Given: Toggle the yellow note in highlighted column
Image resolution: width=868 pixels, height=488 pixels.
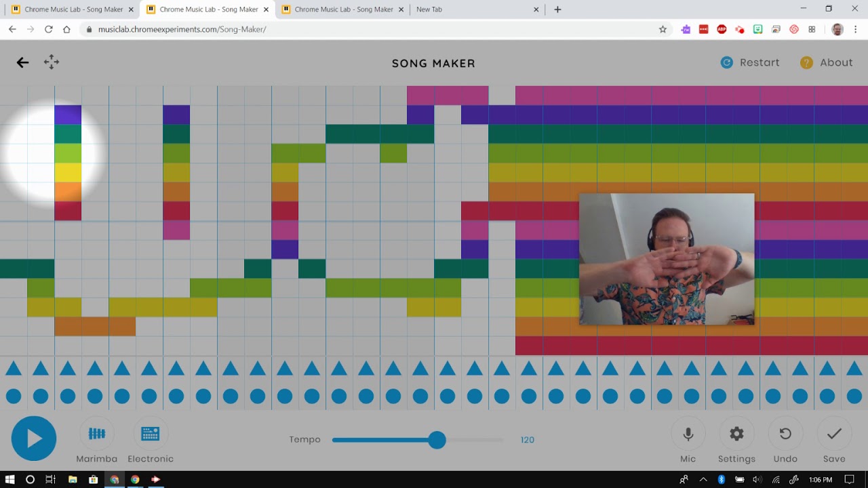Looking at the screenshot, I should 68,172.
